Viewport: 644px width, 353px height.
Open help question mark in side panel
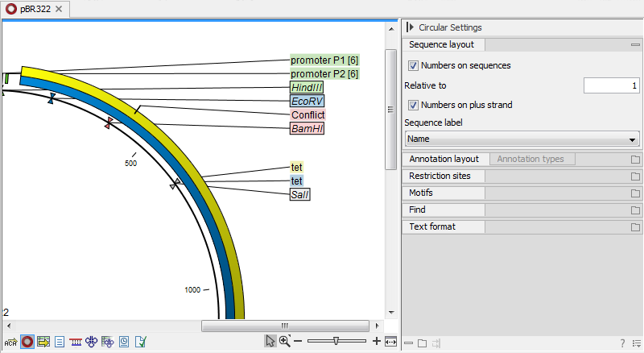pos(622,343)
